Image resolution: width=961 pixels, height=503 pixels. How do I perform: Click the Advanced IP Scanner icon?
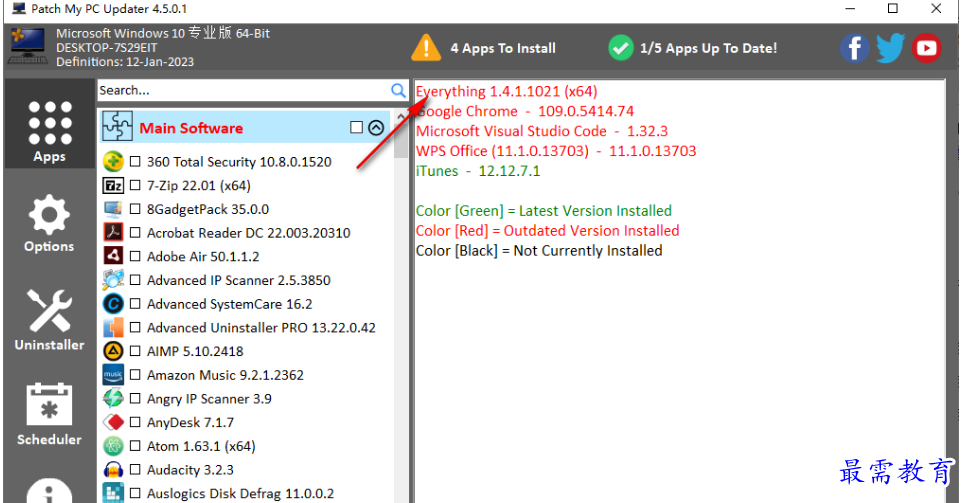(113, 280)
